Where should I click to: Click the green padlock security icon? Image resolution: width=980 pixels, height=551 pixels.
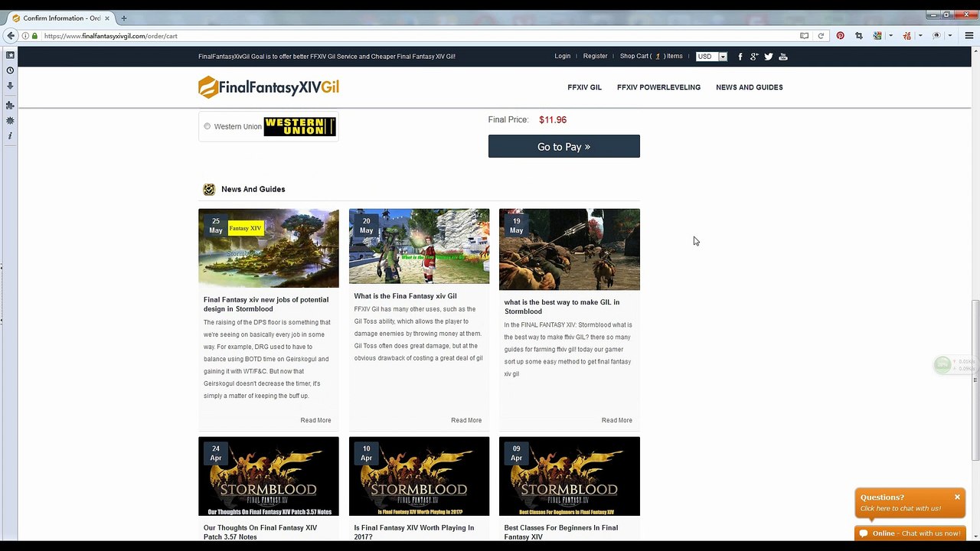click(35, 36)
